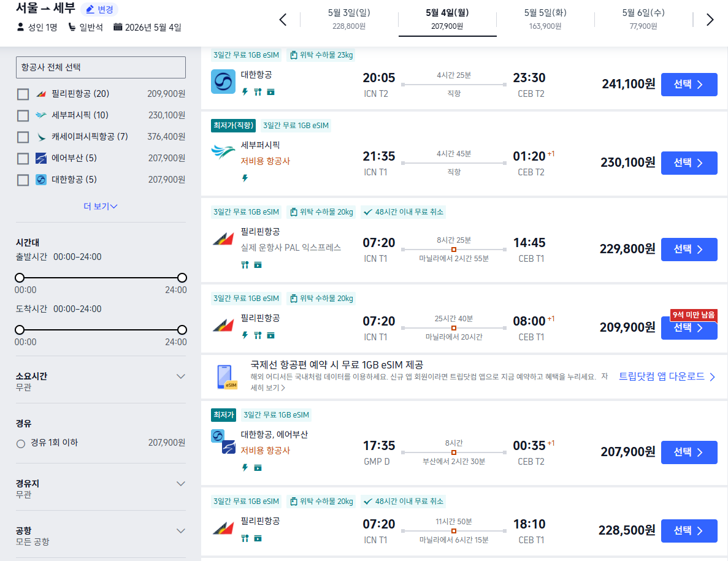Click the 9석 미만 남음 red badge
This screenshot has height=561, width=728.
(x=694, y=315)
